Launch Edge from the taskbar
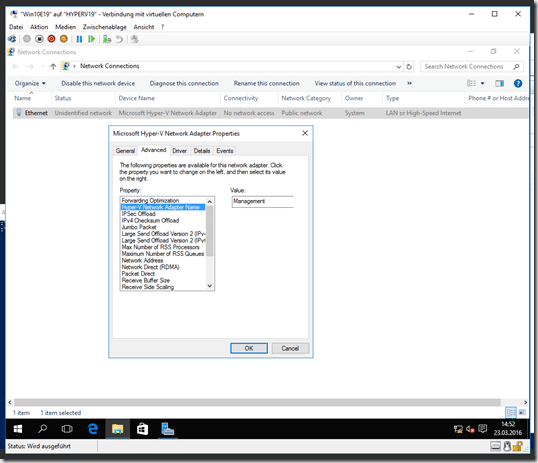 coord(93,429)
